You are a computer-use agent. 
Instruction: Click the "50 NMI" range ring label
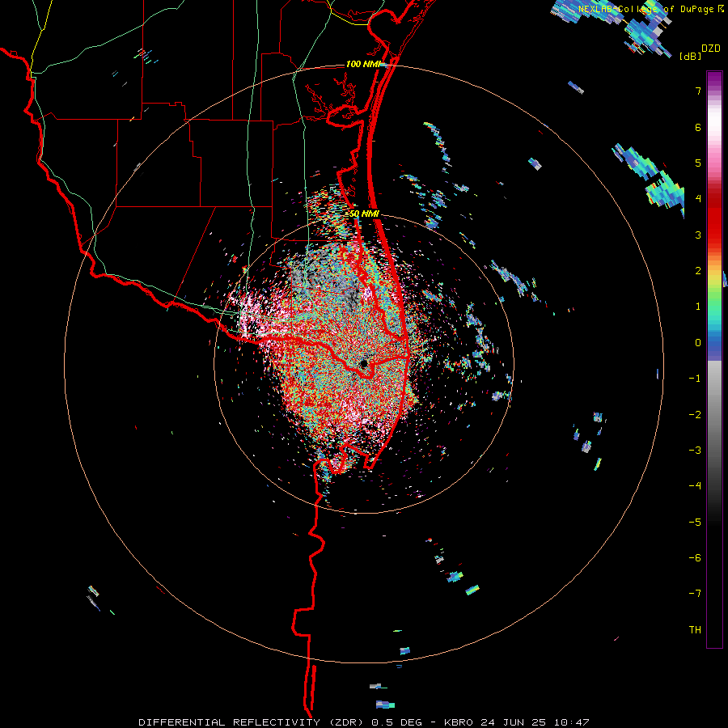click(x=365, y=214)
